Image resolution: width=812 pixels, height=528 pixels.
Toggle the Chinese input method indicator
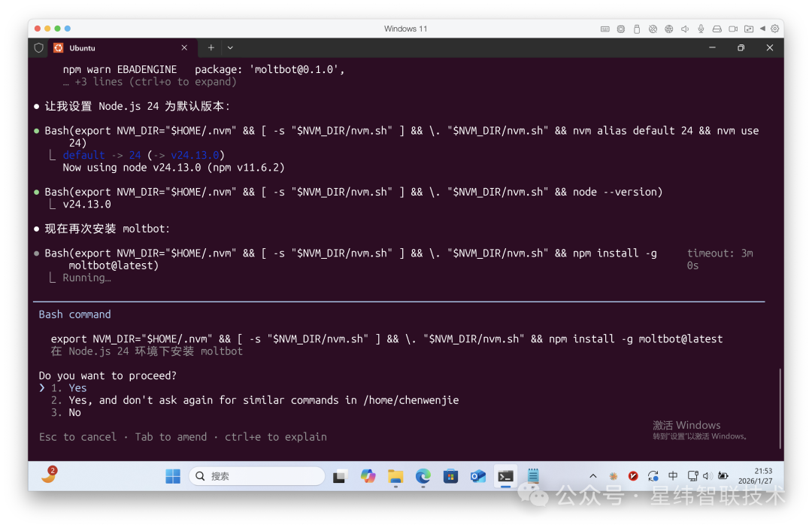673,476
